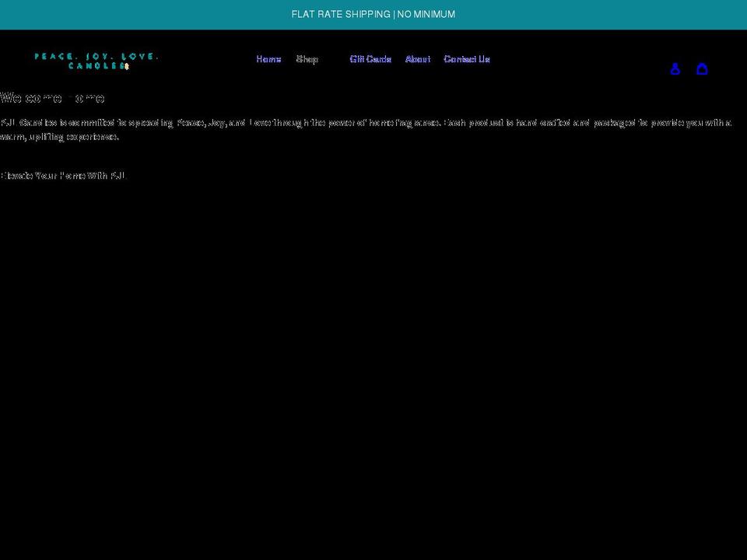
Task: Select the Elevate Your Home With PJL text
Action: (64, 176)
